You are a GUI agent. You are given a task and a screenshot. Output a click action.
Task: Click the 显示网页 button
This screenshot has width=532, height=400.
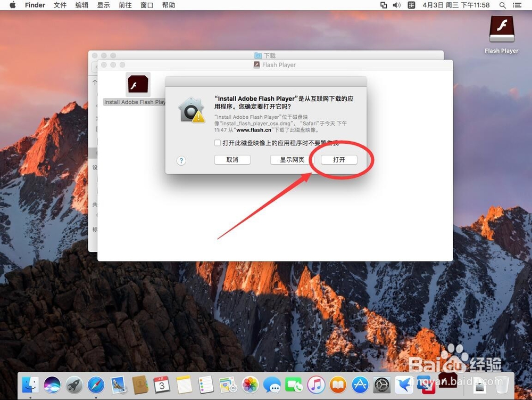point(292,160)
